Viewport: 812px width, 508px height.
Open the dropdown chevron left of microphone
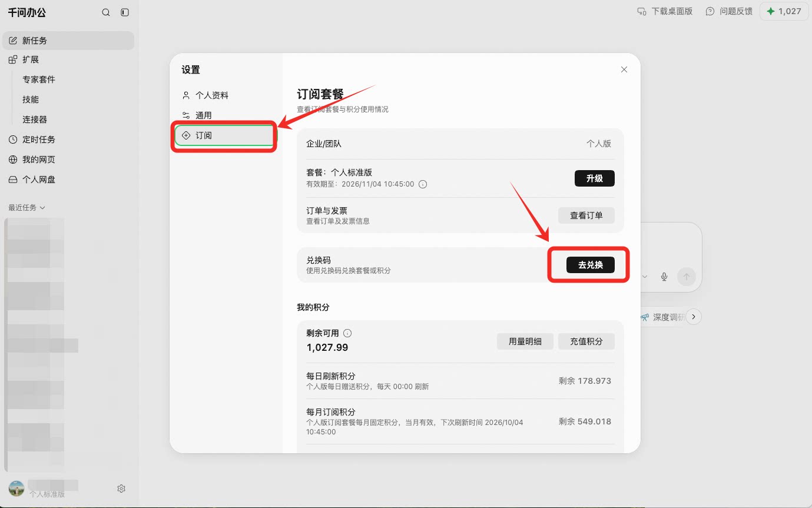[645, 277]
